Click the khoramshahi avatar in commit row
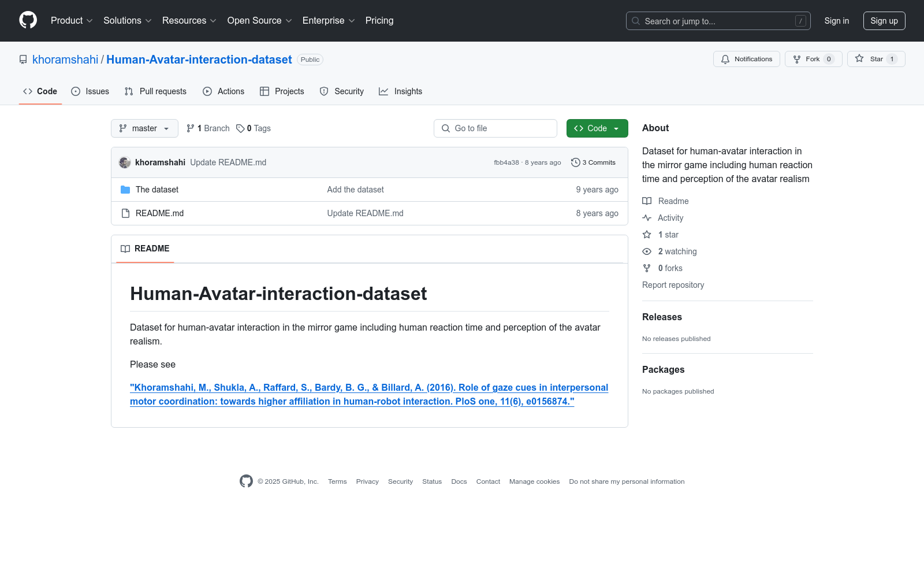The width and height of the screenshot is (924, 578). click(125, 162)
